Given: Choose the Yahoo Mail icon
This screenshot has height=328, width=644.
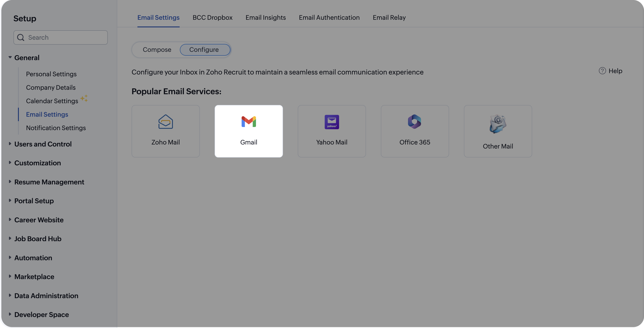Looking at the screenshot, I should click(x=331, y=122).
